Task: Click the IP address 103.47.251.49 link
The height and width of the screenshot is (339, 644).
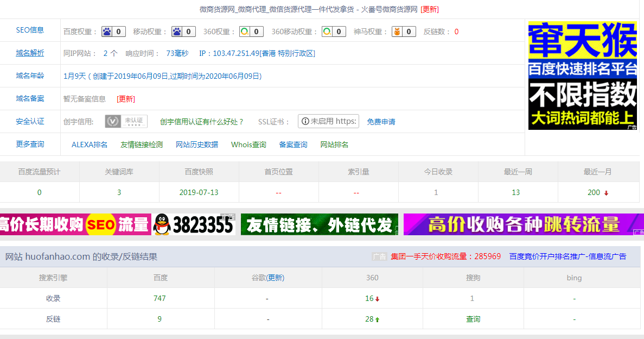Action: tap(257, 53)
